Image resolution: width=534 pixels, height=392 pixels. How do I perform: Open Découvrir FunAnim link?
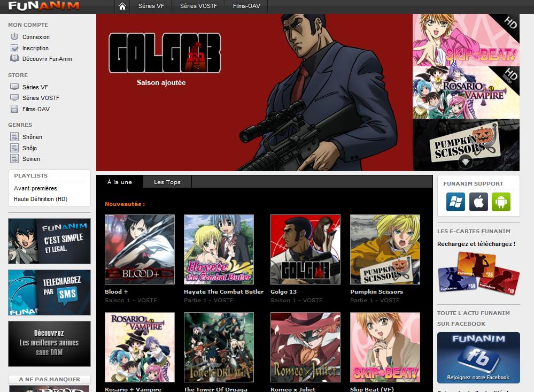[47, 59]
